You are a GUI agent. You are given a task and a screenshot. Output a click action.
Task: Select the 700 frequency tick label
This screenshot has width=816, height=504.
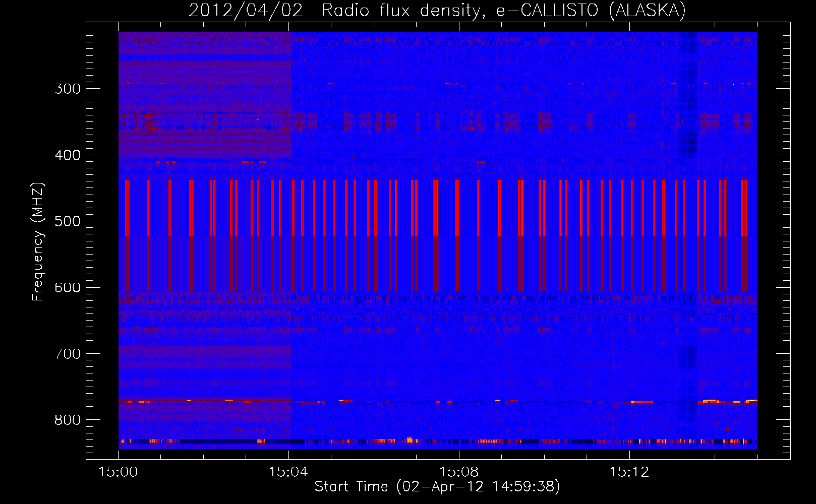(x=68, y=354)
